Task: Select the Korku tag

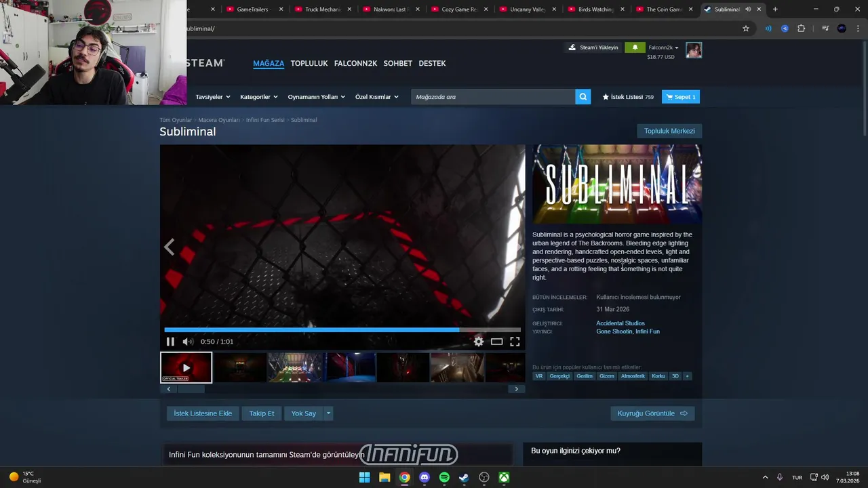Action: 658,376
